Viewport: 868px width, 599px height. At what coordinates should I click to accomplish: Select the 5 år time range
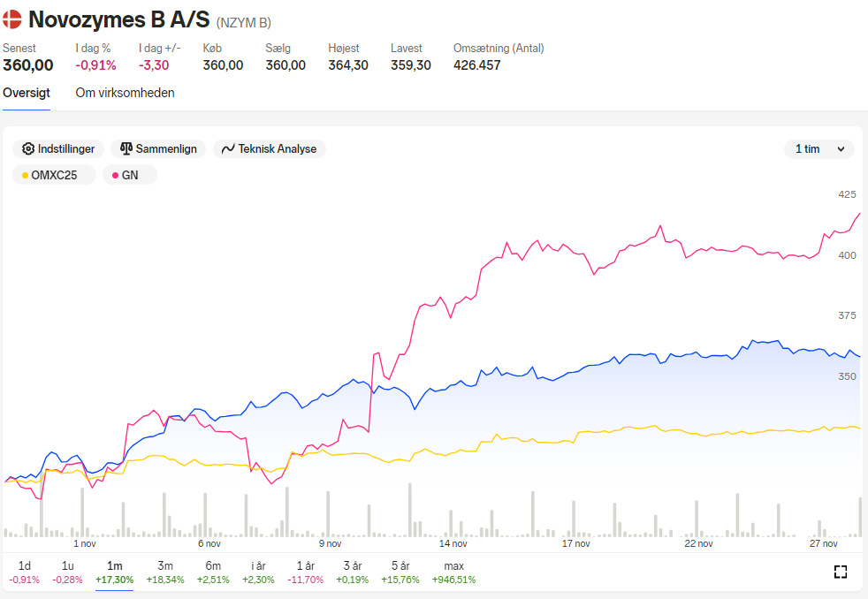pyautogui.click(x=400, y=572)
